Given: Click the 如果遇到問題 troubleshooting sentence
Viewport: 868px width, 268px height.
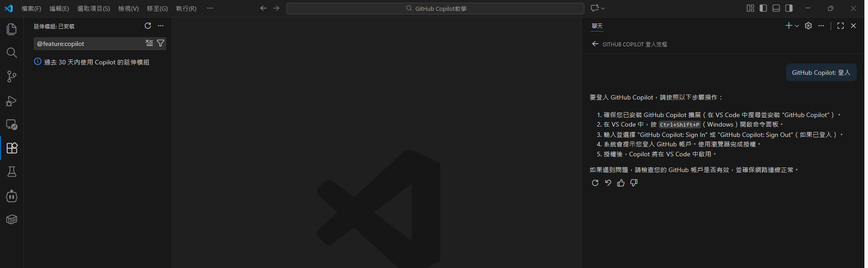Looking at the screenshot, I should click(x=694, y=170).
